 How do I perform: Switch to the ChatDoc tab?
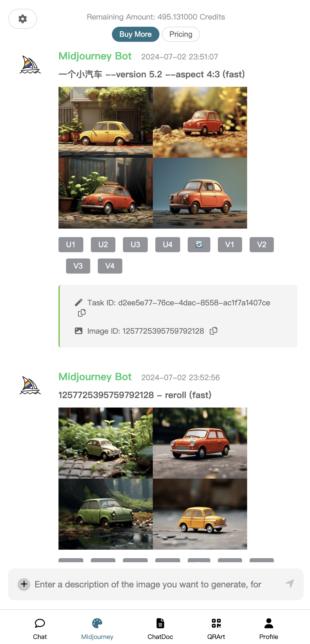point(160,629)
